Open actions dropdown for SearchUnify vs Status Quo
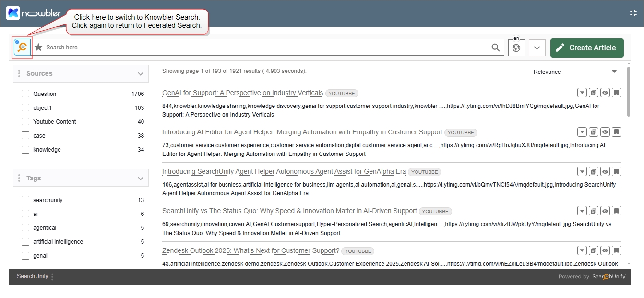The image size is (644, 298). click(x=582, y=211)
